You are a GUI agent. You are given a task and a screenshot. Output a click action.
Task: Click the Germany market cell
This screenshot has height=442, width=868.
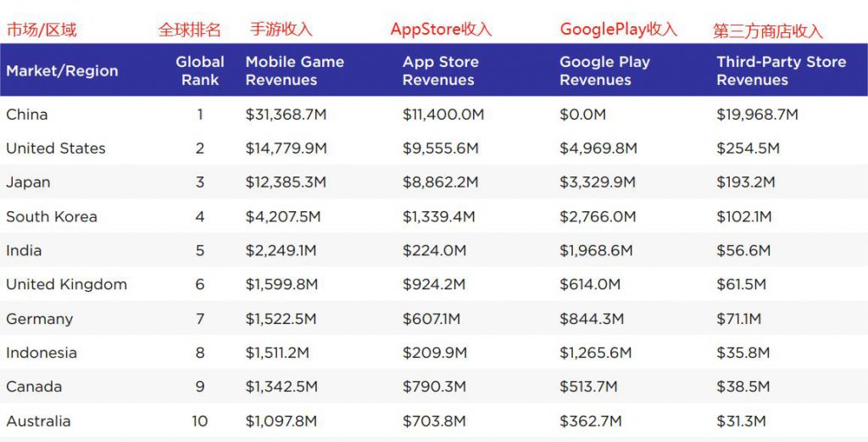coord(40,319)
